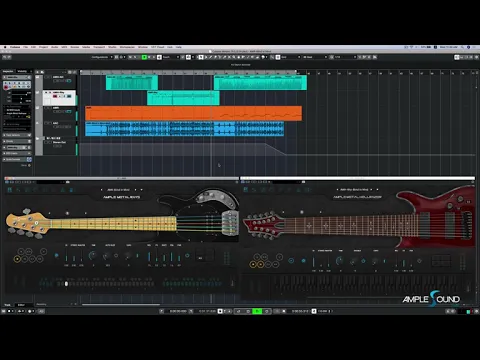The width and height of the screenshot is (480, 360).
Task: Open the Workspaces menu
Action: click(127, 47)
